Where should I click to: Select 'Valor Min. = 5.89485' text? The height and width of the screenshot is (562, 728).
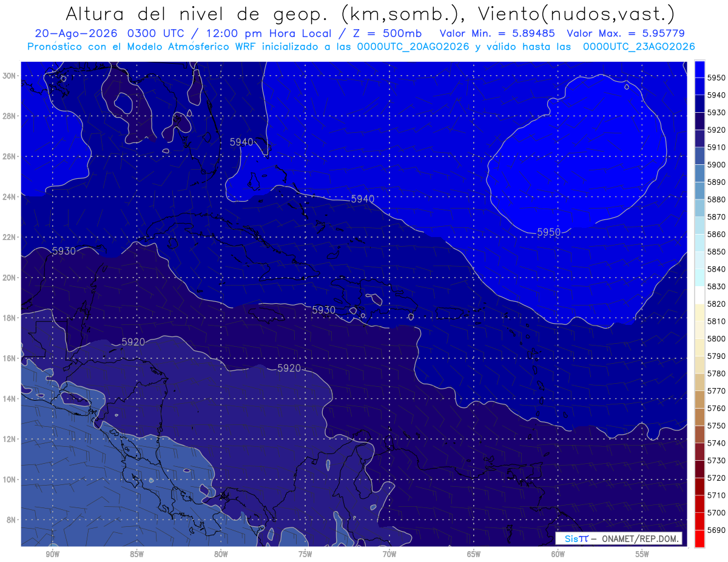pyautogui.click(x=497, y=33)
